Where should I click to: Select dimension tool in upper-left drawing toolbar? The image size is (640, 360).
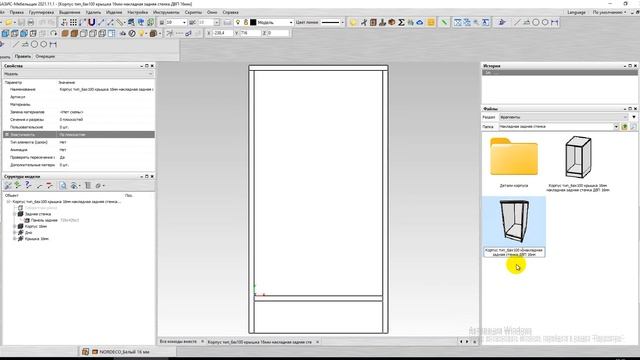coord(53,44)
